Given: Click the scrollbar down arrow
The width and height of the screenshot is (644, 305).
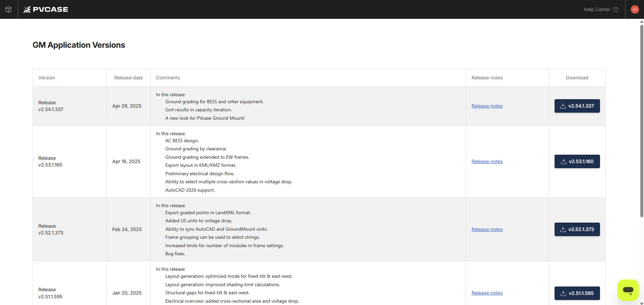Looking at the screenshot, I should 642,303.
